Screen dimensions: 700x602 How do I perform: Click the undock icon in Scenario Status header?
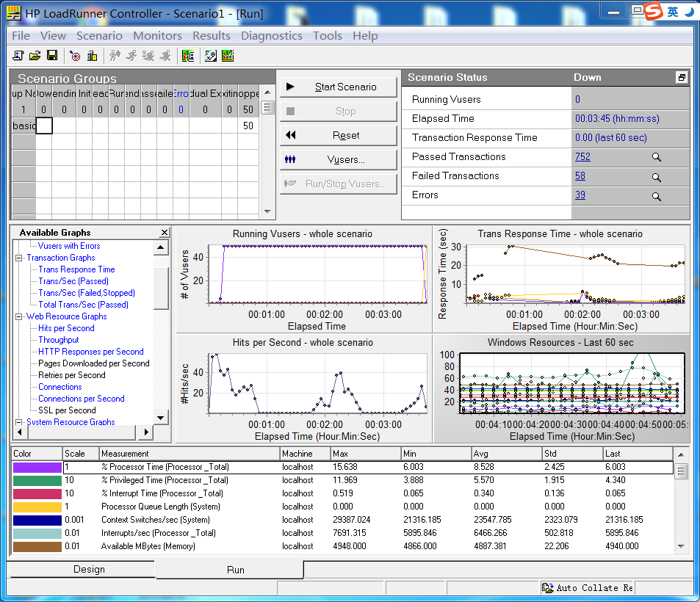point(682,78)
